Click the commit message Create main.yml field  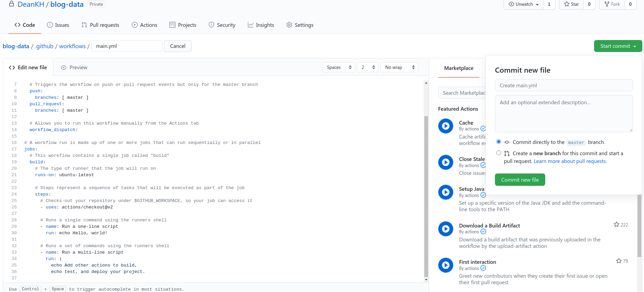(564, 85)
